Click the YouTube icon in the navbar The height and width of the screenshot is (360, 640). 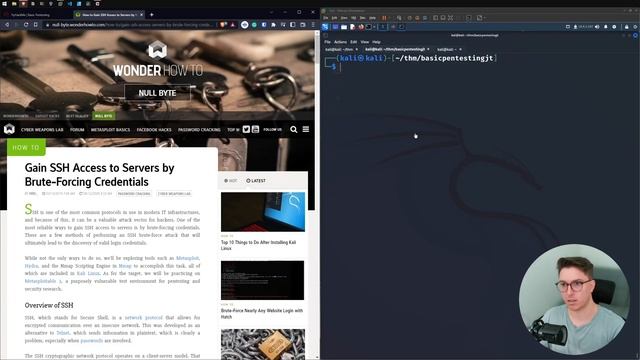tap(256, 129)
